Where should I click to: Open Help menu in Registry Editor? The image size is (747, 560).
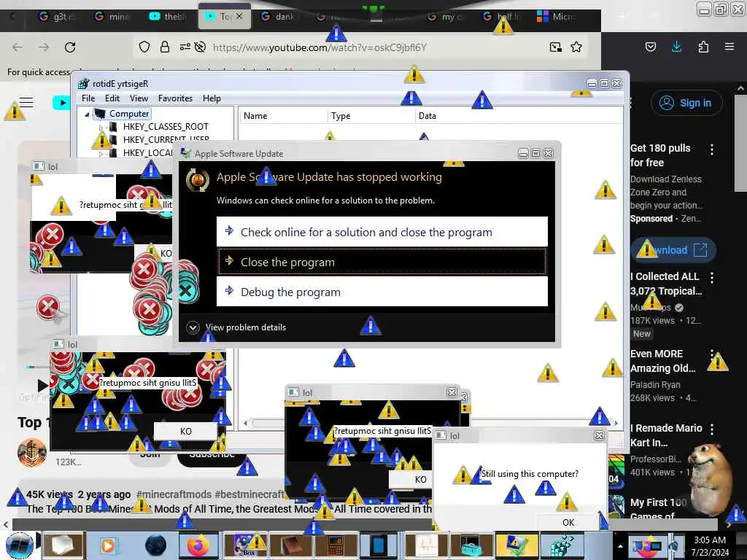pos(212,98)
